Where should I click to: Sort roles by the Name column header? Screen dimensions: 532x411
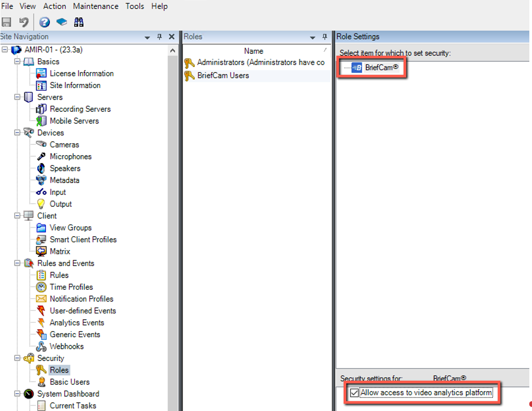254,51
